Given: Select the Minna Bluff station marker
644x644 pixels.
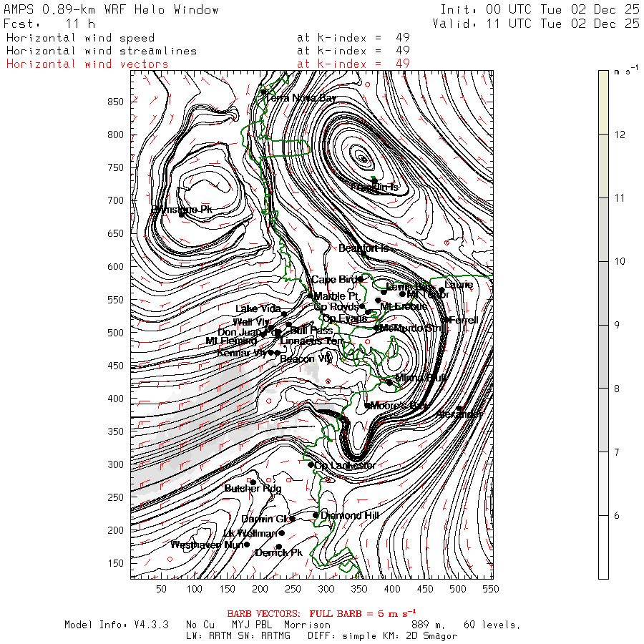Looking at the screenshot, I should (390, 382).
